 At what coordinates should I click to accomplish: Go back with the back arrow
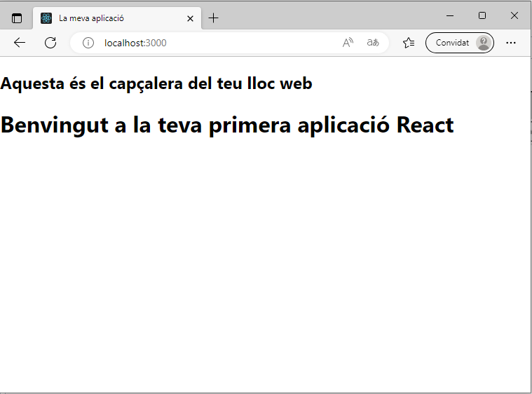coord(20,43)
